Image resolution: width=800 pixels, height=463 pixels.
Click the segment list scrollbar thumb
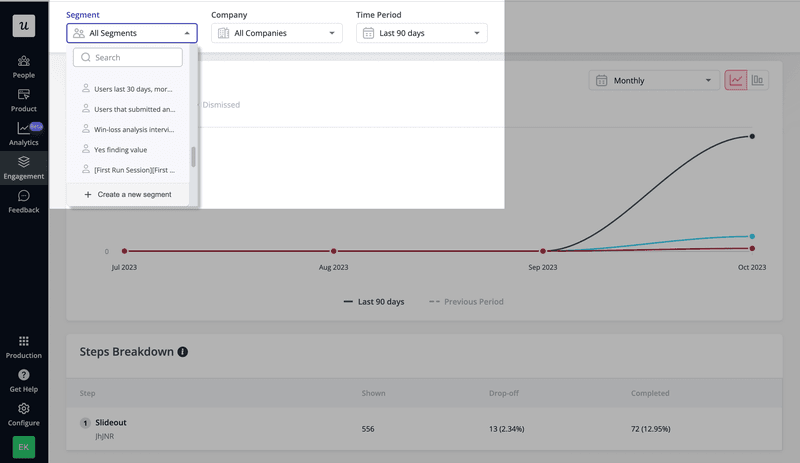pos(193,157)
